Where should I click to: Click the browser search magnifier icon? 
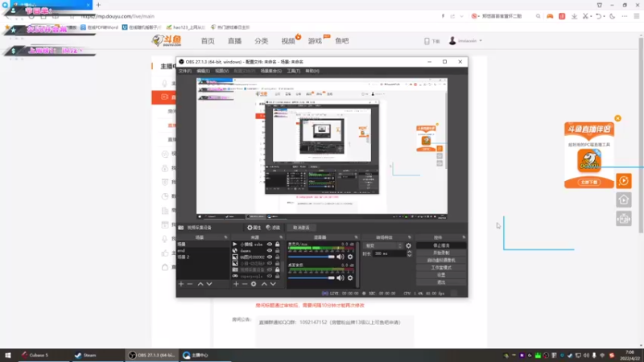pos(538,16)
